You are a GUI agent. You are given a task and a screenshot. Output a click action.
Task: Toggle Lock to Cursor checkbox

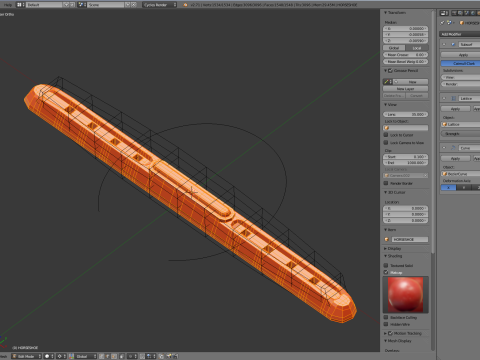click(x=386, y=135)
